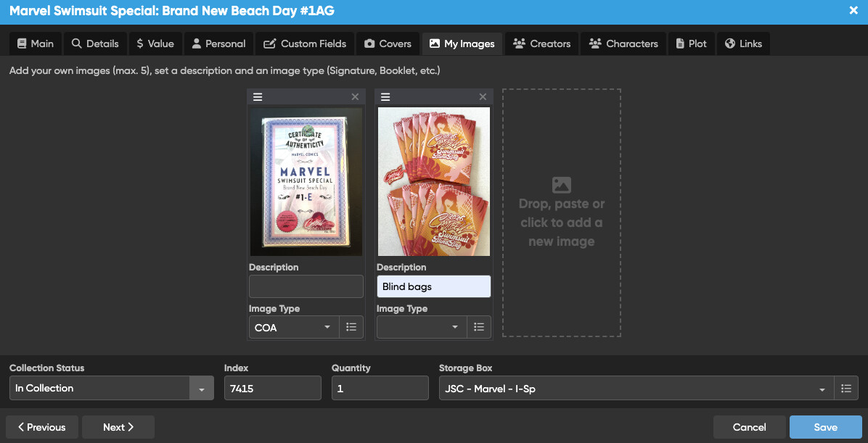Open the list manager icon beside COA image type
Viewport: 868px width, 443px height.
pyautogui.click(x=351, y=327)
